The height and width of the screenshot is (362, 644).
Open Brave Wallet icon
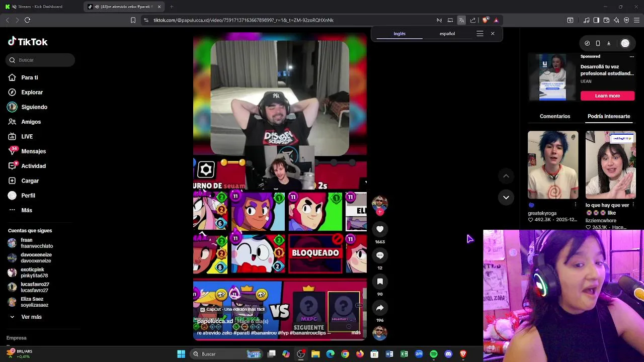(x=606, y=20)
